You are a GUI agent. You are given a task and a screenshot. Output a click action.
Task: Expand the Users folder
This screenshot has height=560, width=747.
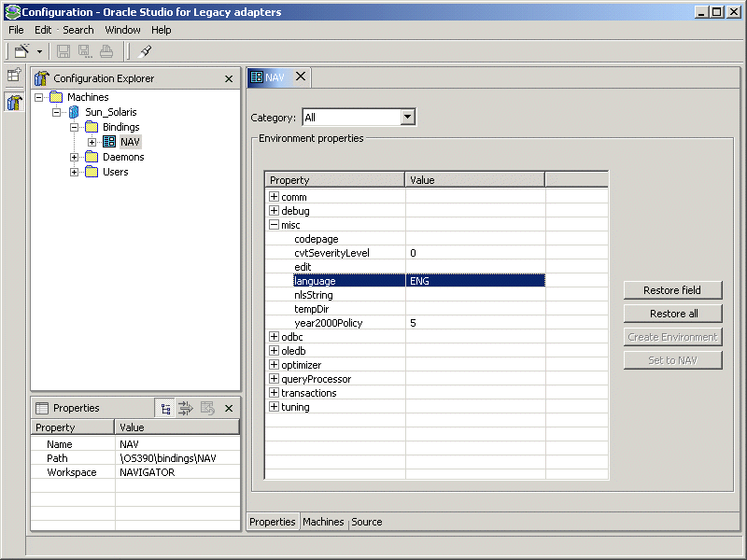click(x=74, y=172)
